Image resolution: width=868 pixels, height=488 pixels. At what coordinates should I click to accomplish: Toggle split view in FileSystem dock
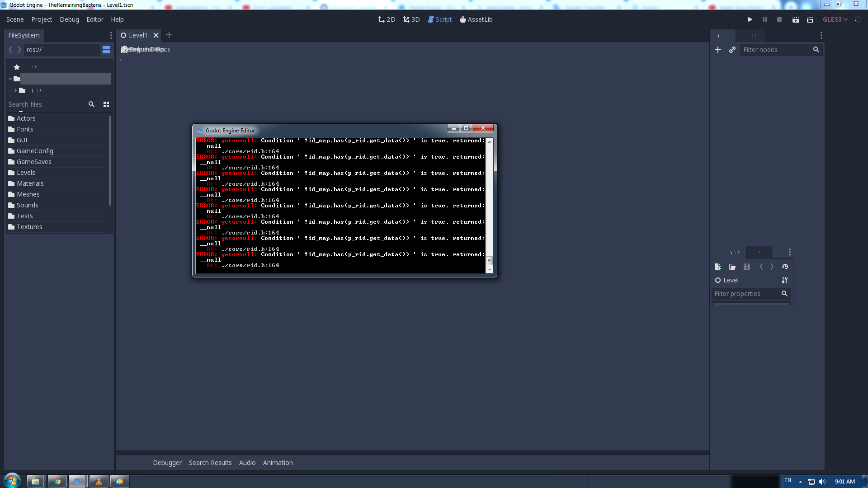click(106, 50)
